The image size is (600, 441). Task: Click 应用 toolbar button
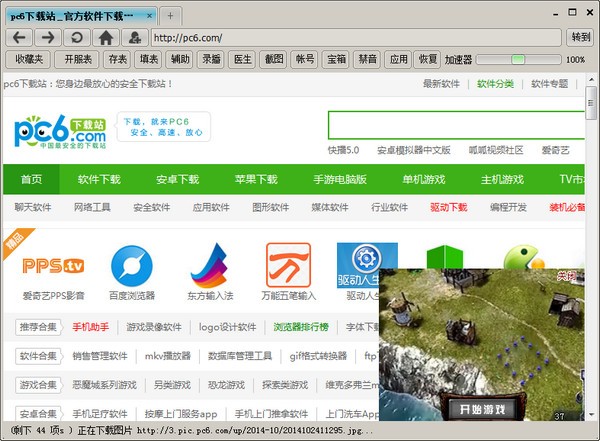coord(398,59)
